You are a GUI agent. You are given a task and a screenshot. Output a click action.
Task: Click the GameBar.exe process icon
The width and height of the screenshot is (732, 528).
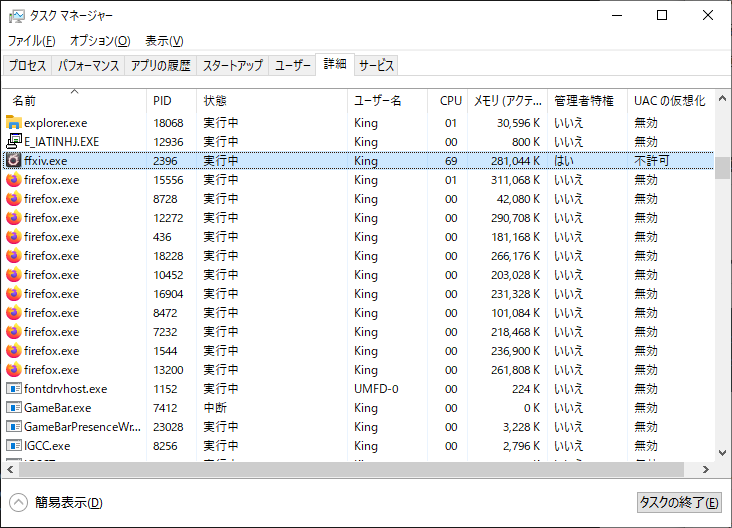(x=14, y=408)
